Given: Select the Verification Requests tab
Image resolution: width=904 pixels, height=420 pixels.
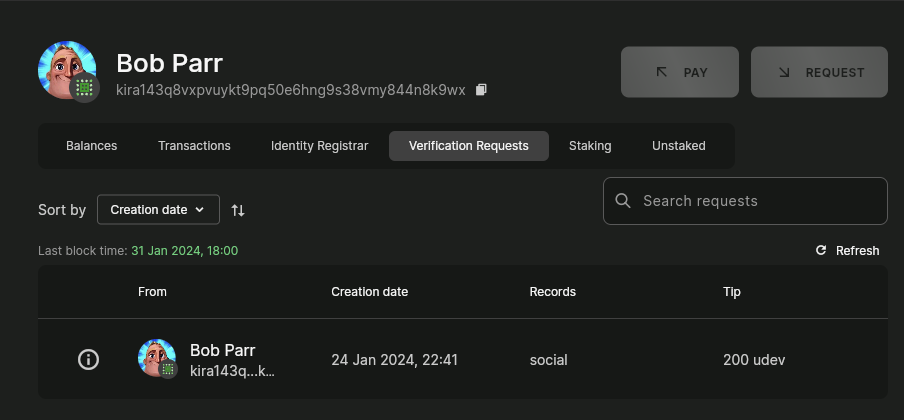Looking at the screenshot, I should tap(468, 146).
